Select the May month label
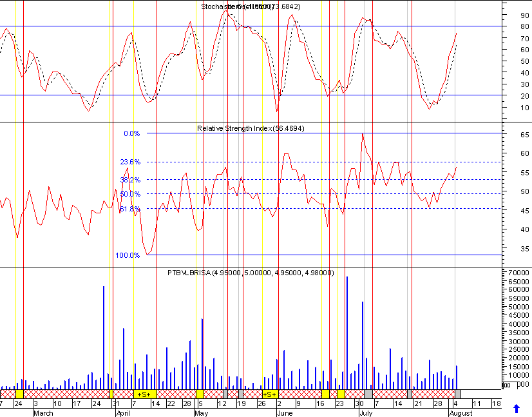Screen dimensions: 532x417 coord(201,413)
